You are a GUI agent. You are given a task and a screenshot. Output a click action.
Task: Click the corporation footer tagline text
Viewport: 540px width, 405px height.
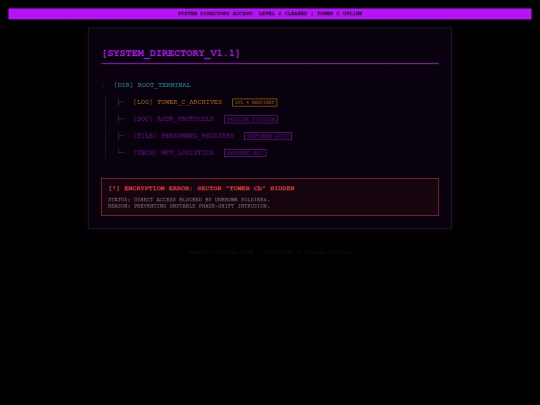(270, 252)
